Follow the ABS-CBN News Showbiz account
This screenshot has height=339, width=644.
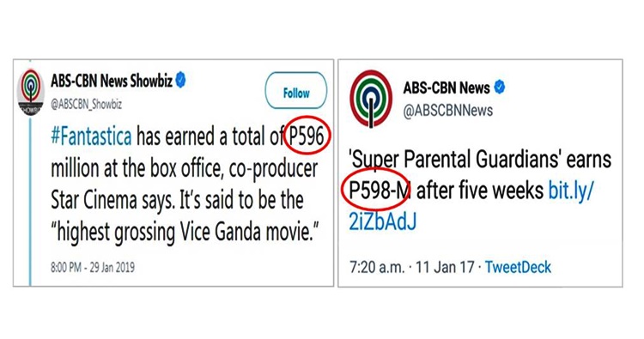(x=295, y=91)
